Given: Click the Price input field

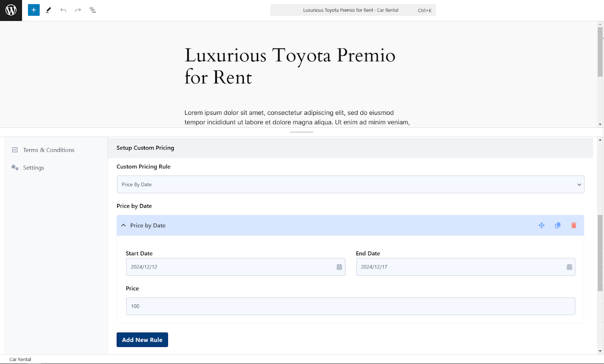Looking at the screenshot, I should click(350, 306).
